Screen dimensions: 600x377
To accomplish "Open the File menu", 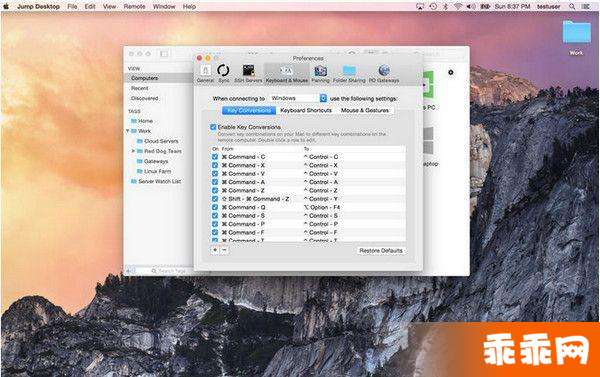I will pos(72,7).
